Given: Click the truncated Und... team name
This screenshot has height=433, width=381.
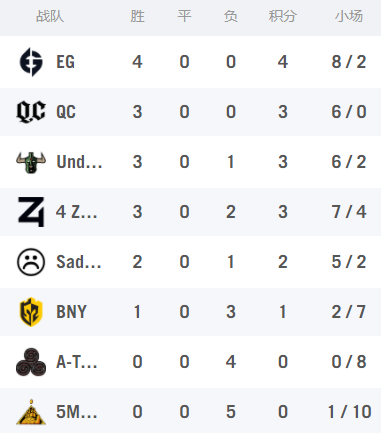Looking at the screenshot, I should (x=79, y=162).
